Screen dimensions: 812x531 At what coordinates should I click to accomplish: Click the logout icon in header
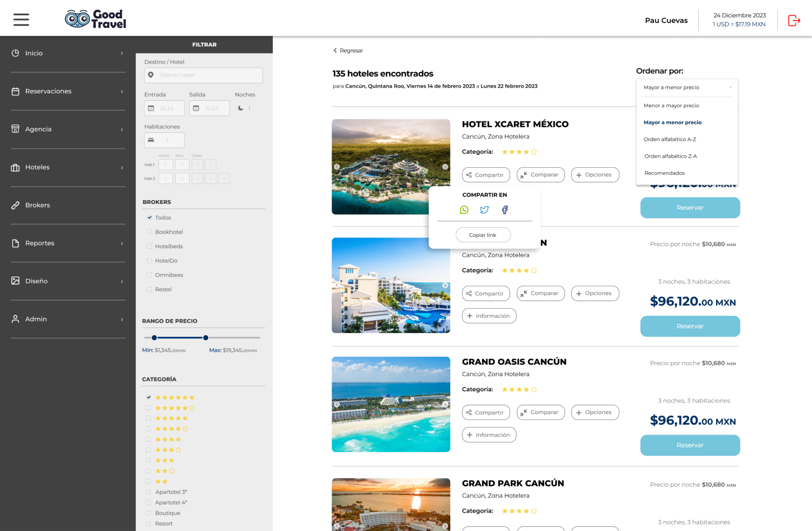(794, 21)
